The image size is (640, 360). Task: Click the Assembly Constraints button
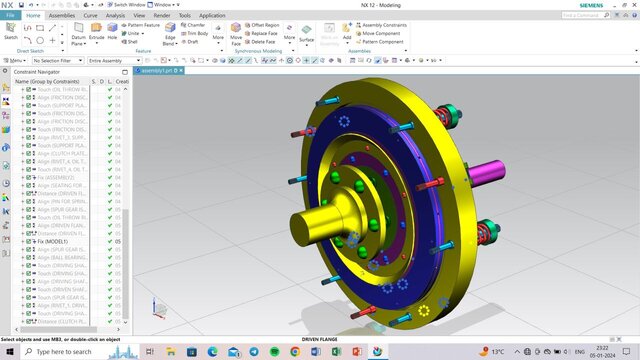tap(381, 25)
